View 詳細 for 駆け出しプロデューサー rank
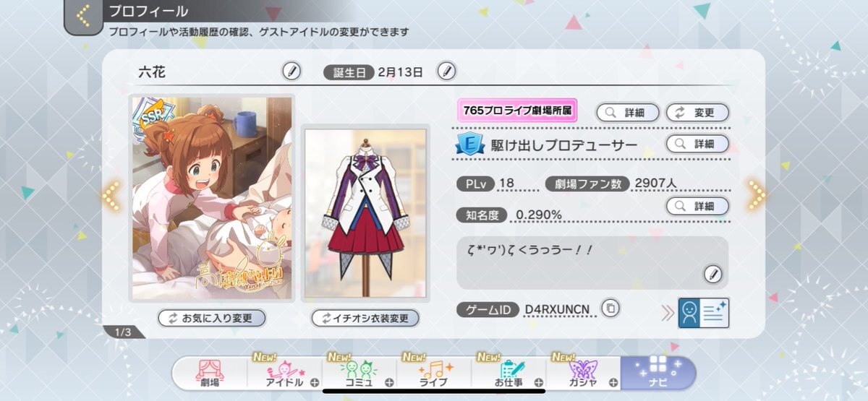The height and width of the screenshot is (401, 868). [697, 144]
